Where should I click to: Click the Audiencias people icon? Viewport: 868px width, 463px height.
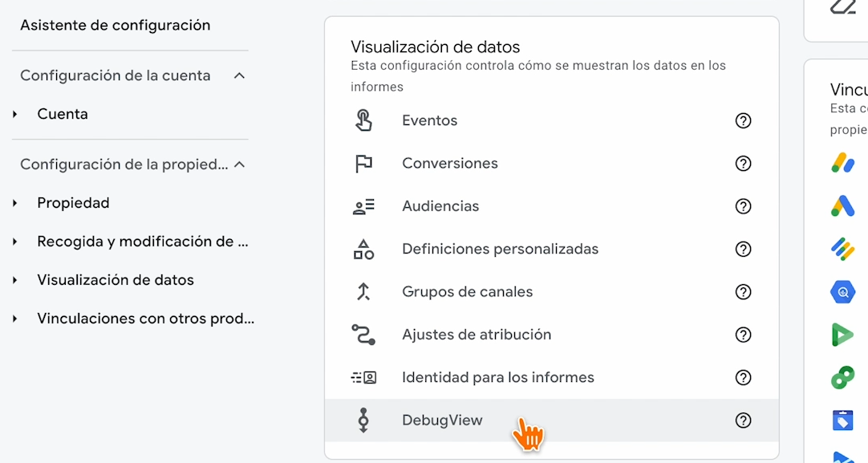(x=363, y=206)
